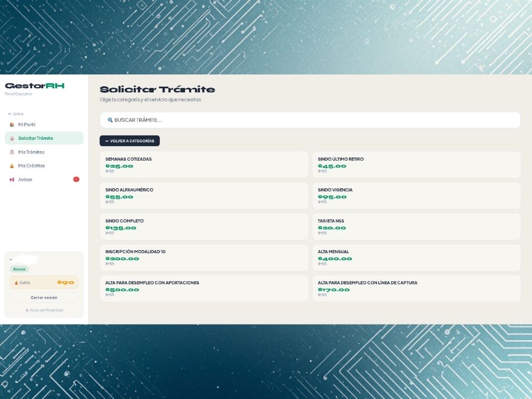The height and width of the screenshot is (399, 532).
Task: Click the search magnifier icon
Action: point(110,120)
